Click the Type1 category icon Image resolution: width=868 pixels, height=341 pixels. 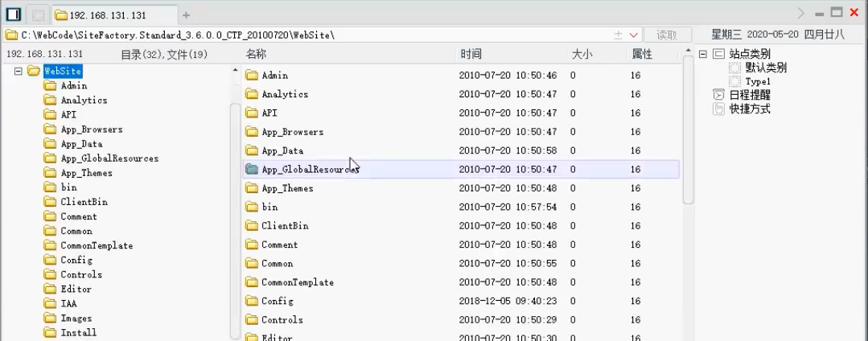(x=734, y=81)
